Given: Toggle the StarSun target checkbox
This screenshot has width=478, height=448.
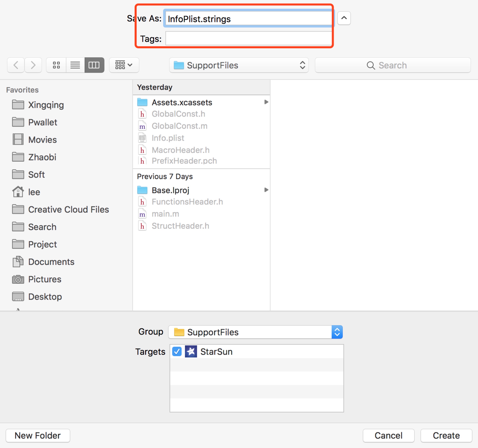Looking at the screenshot, I should [177, 352].
